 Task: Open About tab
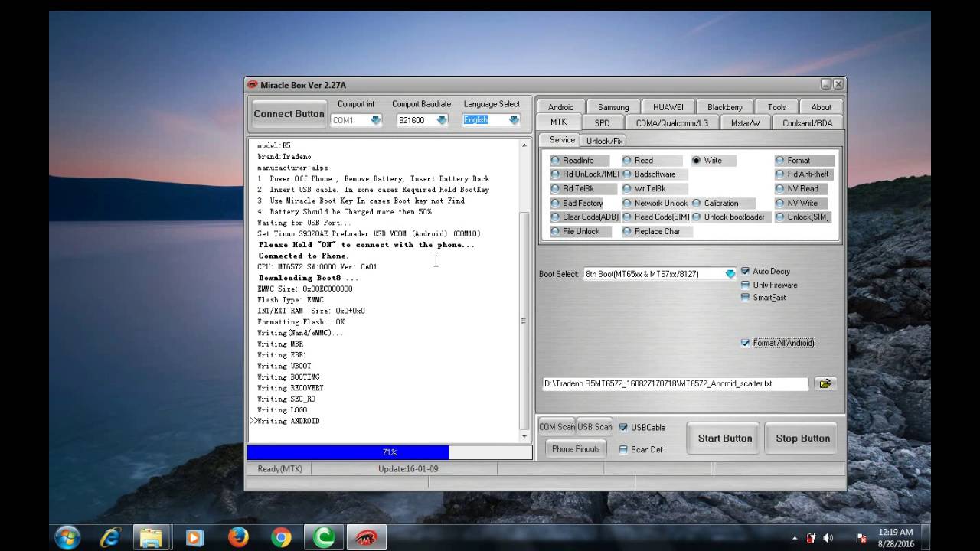coord(822,107)
